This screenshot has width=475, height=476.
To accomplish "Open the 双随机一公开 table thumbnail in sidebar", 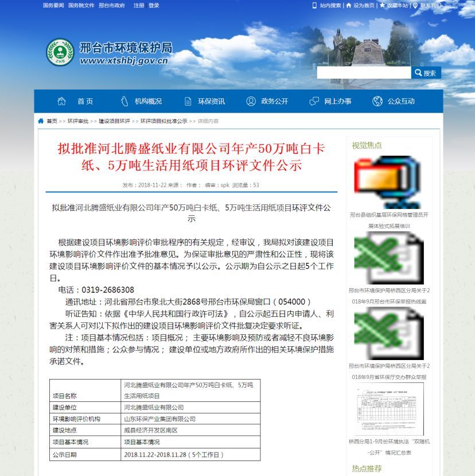I will click(x=390, y=409).
